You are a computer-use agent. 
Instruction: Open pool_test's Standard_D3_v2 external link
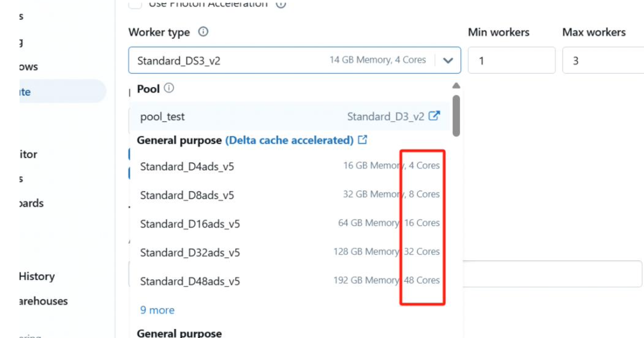coord(435,116)
